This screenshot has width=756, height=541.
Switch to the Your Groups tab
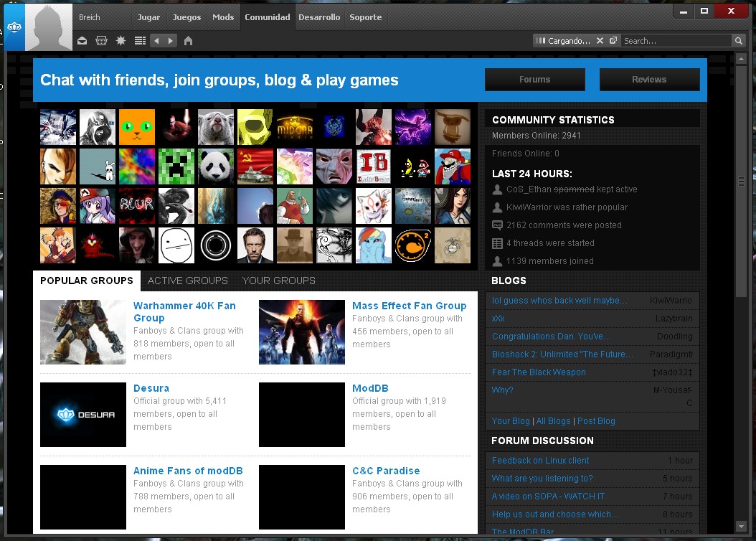(279, 281)
